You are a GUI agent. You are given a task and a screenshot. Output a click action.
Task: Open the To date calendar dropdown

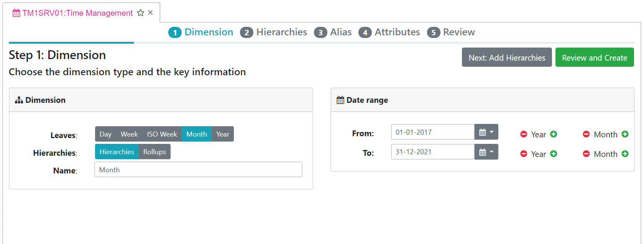pos(486,152)
